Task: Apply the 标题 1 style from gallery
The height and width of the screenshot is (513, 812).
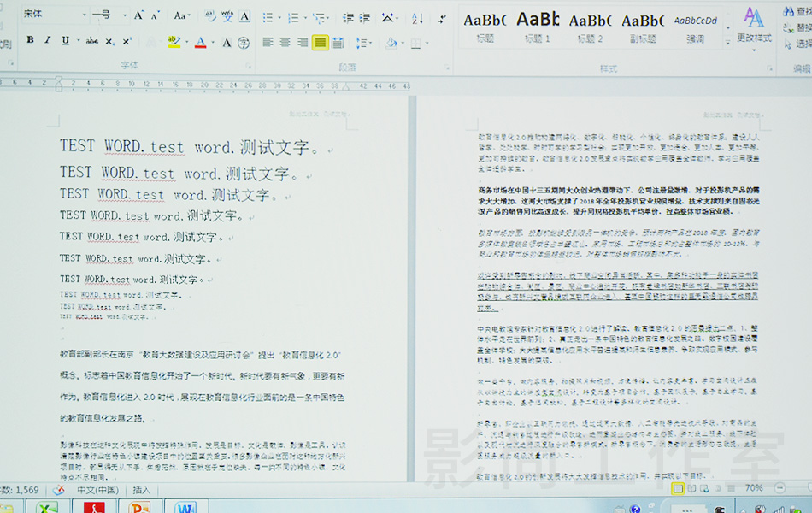Action: (538, 26)
